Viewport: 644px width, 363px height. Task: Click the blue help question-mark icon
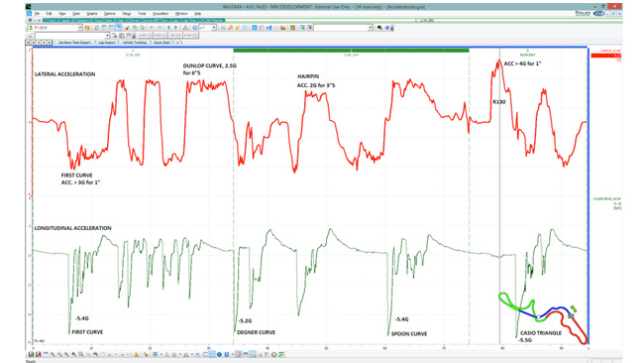pos(386,28)
